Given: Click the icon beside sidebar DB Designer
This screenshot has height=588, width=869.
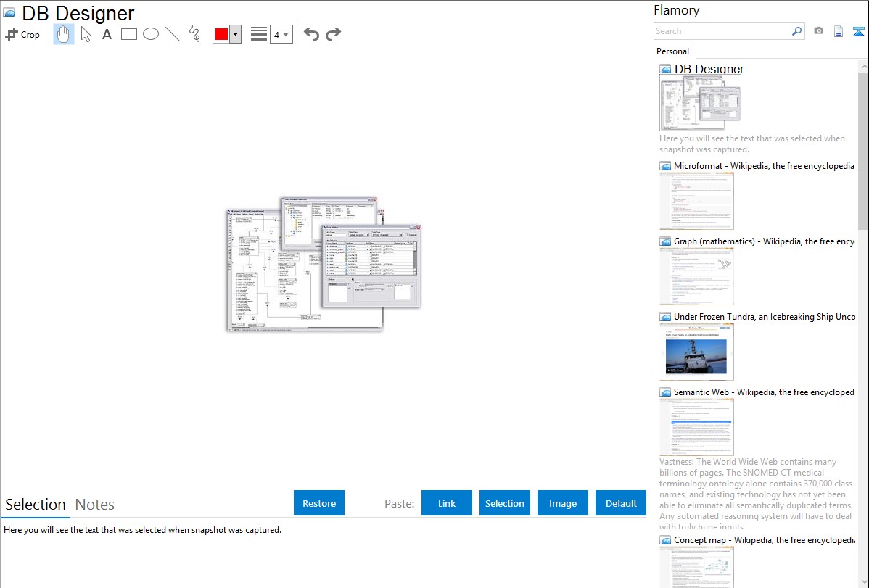Looking at the screenshot, I should [x=666, y=70].
